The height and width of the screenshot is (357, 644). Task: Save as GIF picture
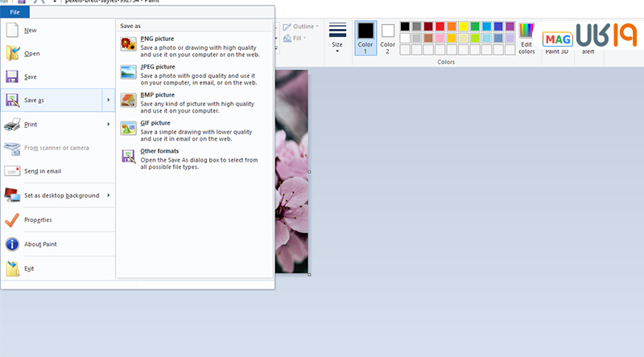pos(194,130)
